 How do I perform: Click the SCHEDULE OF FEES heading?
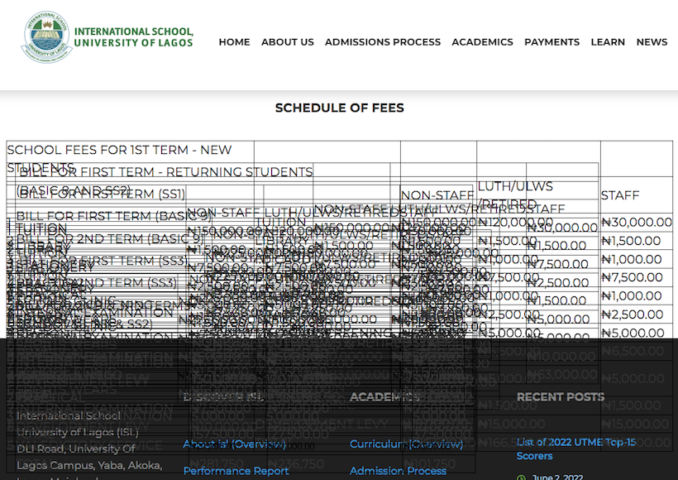click(x=339, y=108)
